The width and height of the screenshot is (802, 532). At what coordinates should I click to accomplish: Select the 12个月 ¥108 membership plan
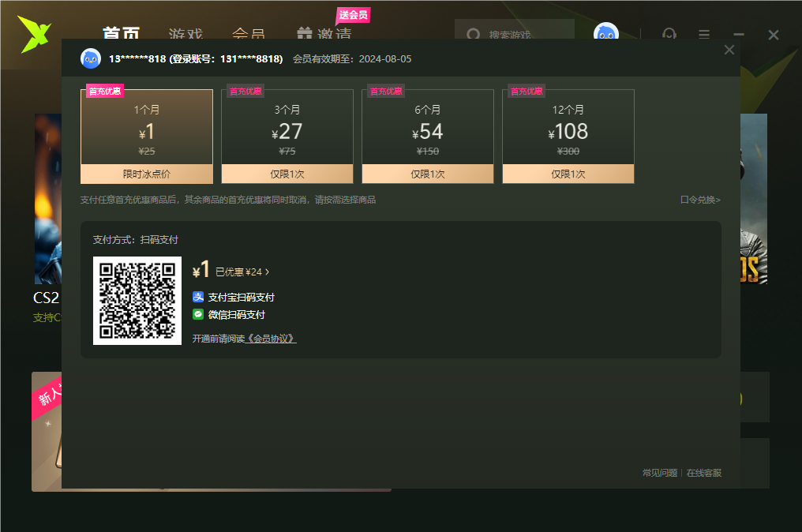(x=568, y=136)
